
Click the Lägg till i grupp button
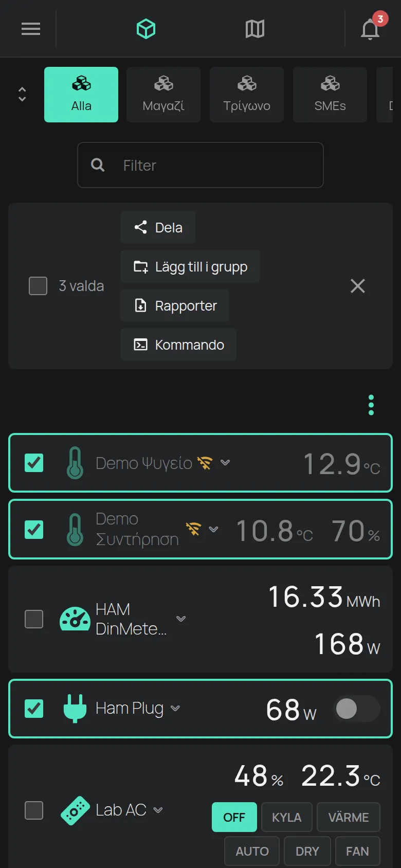pos(190,266)
